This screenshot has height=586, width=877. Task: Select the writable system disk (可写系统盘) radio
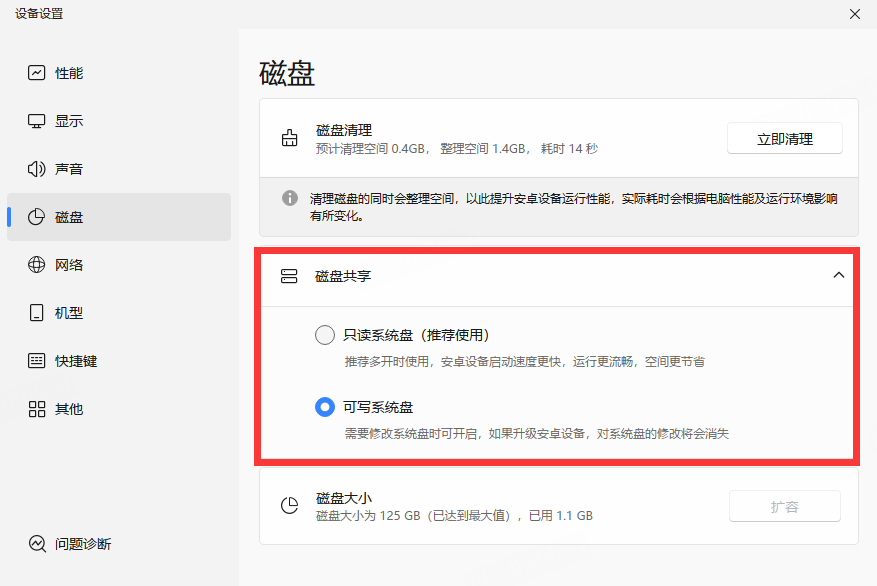tap(325, 407)
